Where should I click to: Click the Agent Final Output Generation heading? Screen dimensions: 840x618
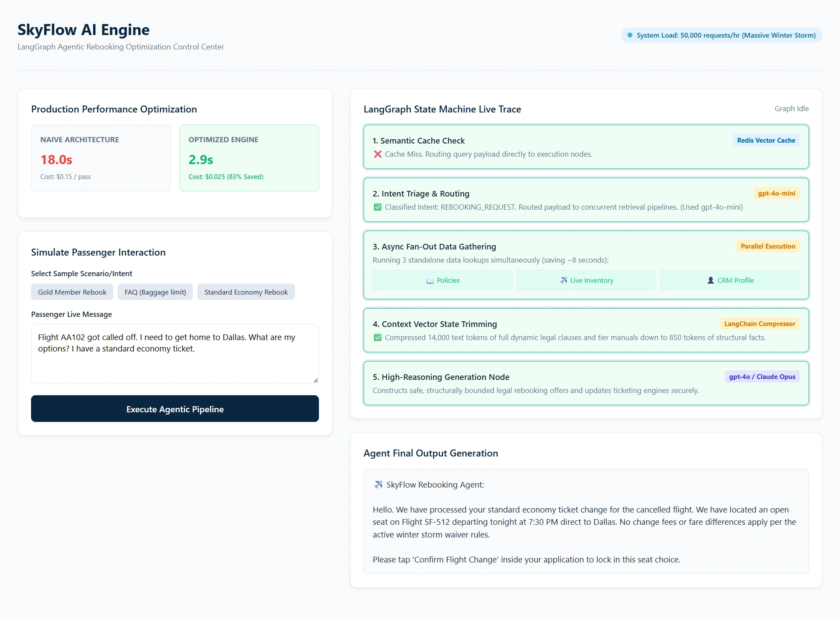[x=431, y=453]
